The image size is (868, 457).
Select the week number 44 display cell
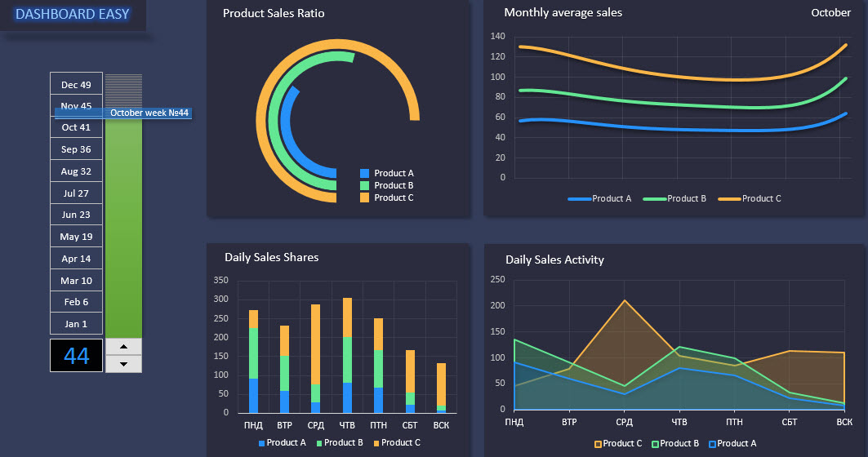click(77, 356)
